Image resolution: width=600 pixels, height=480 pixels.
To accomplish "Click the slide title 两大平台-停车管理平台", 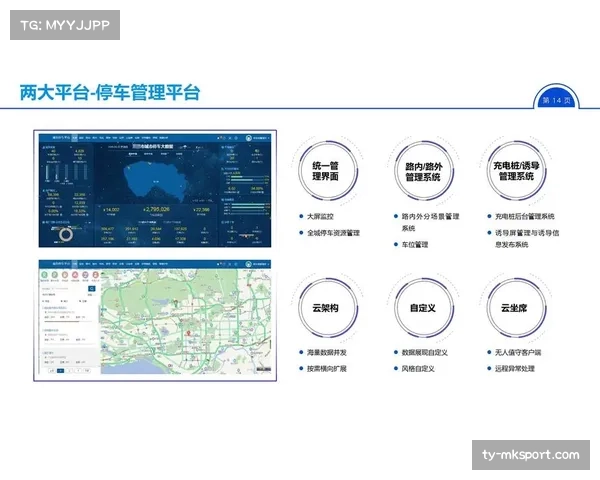I will point(110,93).
